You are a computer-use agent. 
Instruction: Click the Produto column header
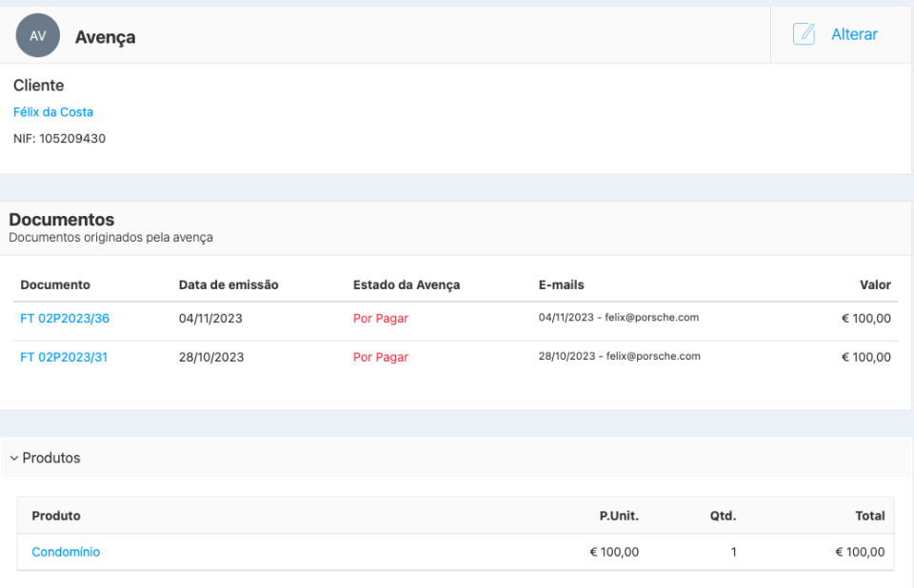tap(56, 516)
